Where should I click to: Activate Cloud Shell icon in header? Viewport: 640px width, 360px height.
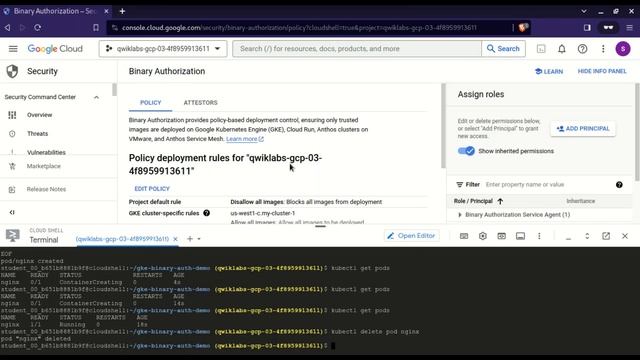[541, 49]
